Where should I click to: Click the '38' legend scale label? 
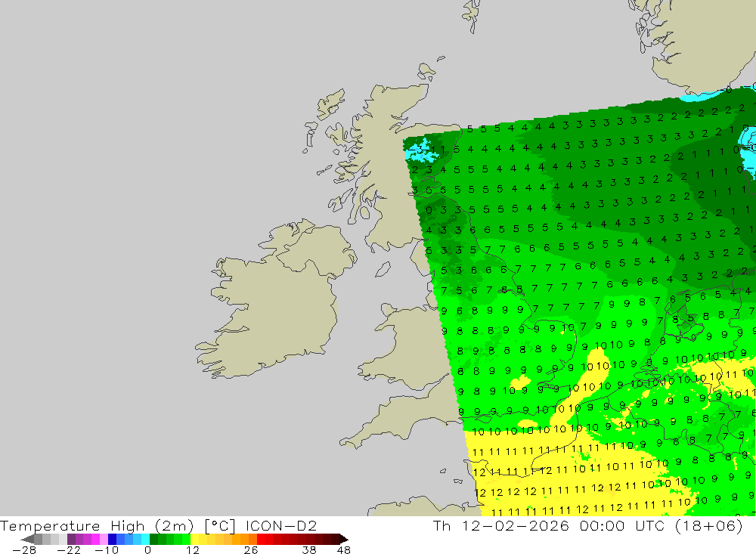(x=309, y=550)
